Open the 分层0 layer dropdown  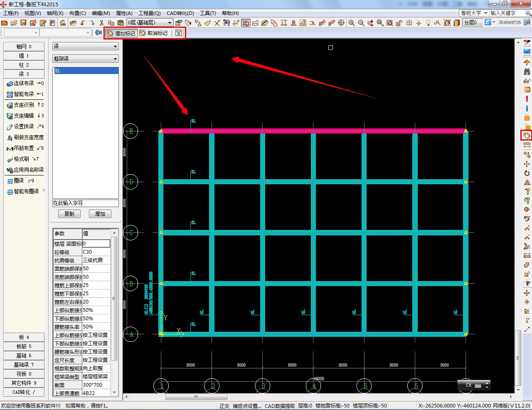tap(473, 22)
